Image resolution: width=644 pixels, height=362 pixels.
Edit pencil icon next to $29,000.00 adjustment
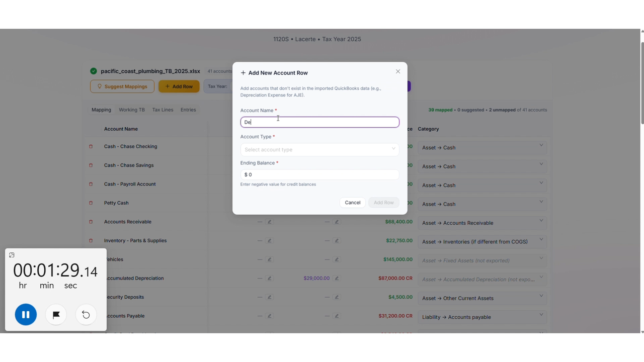[337, 278]
